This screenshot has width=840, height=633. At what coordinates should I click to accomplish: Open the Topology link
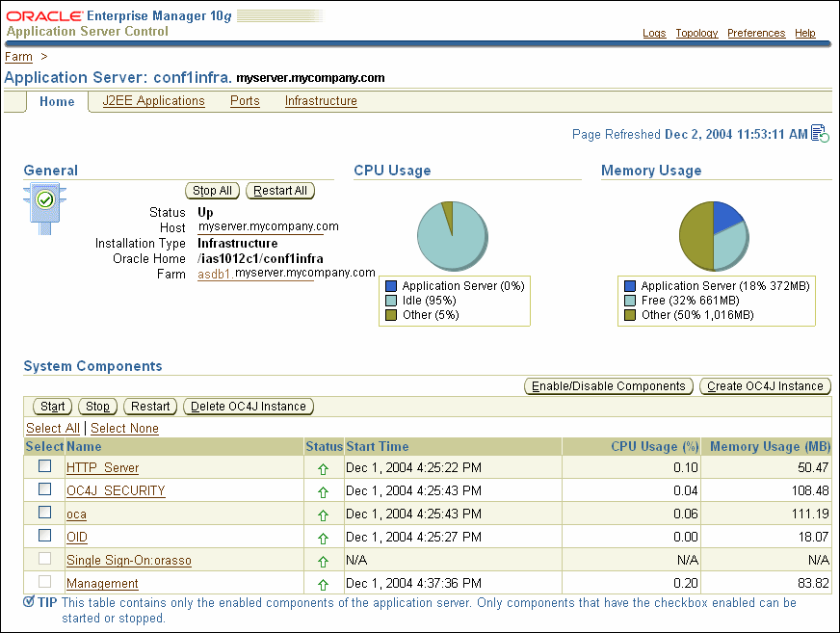point(696,33)
